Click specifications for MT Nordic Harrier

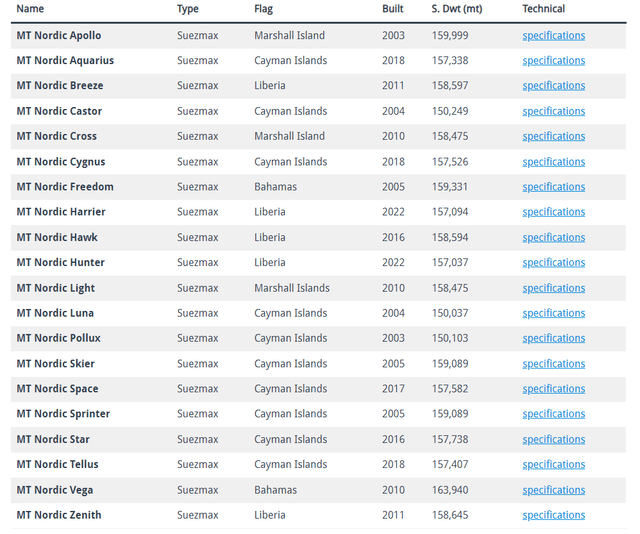click(x=553, y=212)
